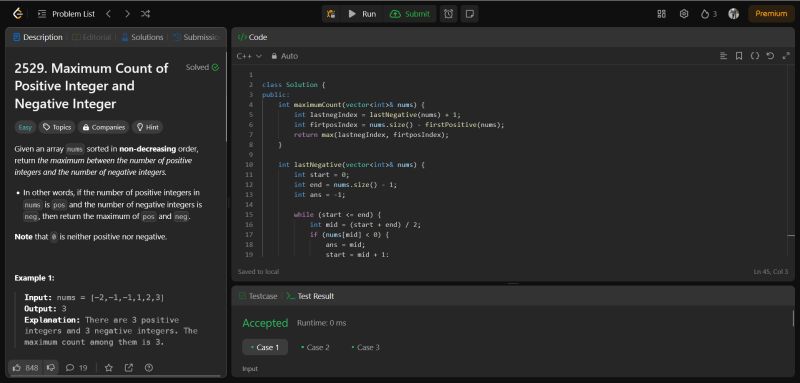Image resolution: width=800 pixels, height=383 pixels.
Task: Switch to the Editorial tab
Action: coord(91,37)
